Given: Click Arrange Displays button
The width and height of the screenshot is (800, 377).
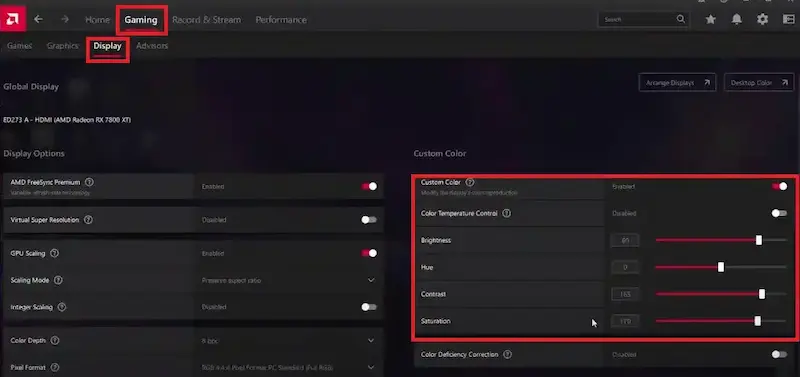Looking at the screenshot, I should point(678,83).
